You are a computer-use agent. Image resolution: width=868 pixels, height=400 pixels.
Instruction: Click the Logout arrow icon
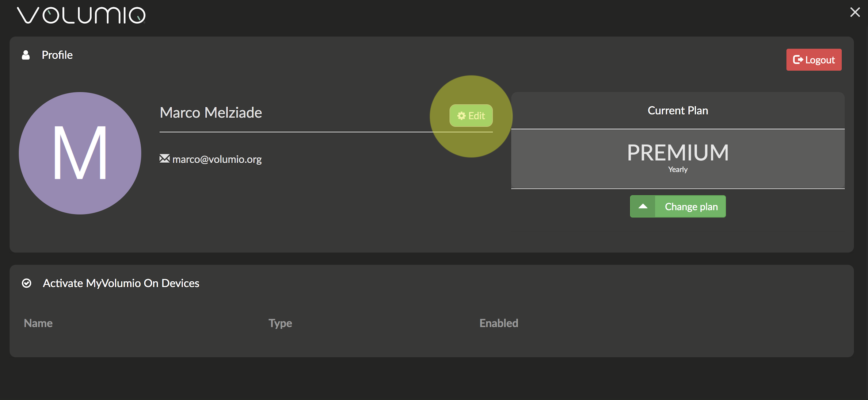click(798, 59)
